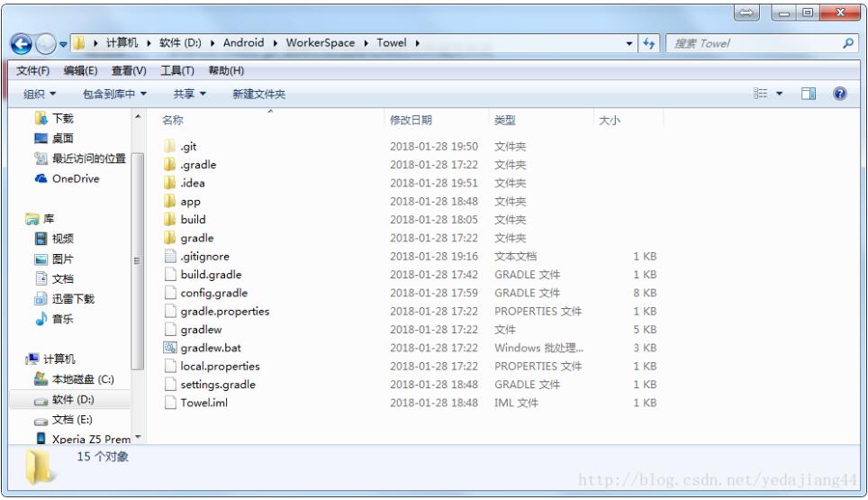Select the gradle.properties file icon
This screenshot has height=500, width=868.
tap(170, 311)
